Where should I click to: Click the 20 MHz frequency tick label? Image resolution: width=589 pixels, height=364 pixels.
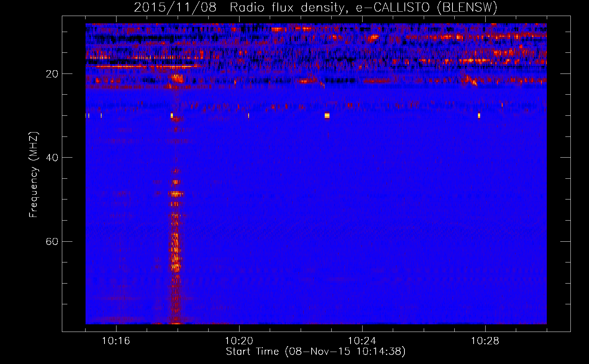[x=52, y=74]
